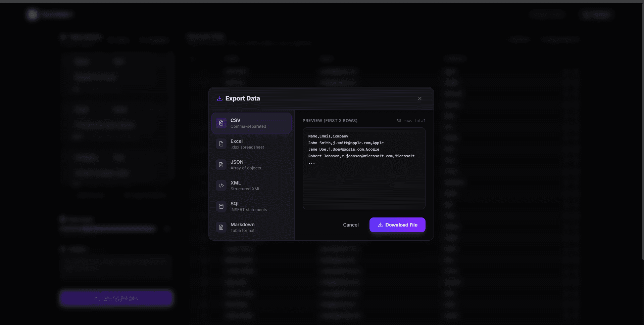Click the download icon inside the Download File button
The height and width of the screenshot is (325, 644).
[x=380, y=225]
